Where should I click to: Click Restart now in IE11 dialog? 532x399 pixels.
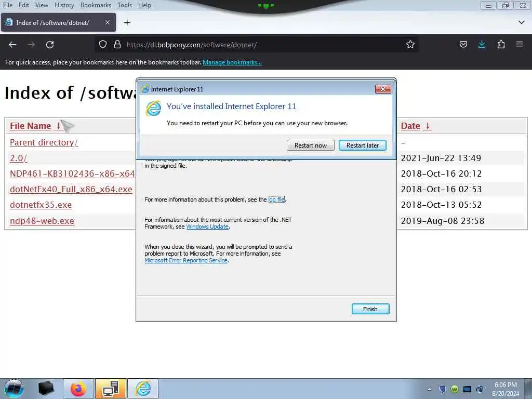(311, 145)
